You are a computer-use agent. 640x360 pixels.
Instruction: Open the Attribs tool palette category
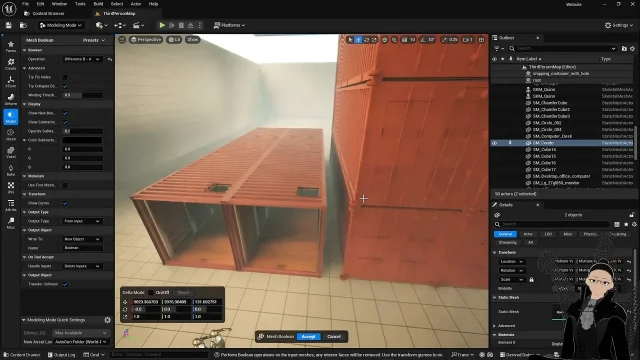click(x=11, y=205)
